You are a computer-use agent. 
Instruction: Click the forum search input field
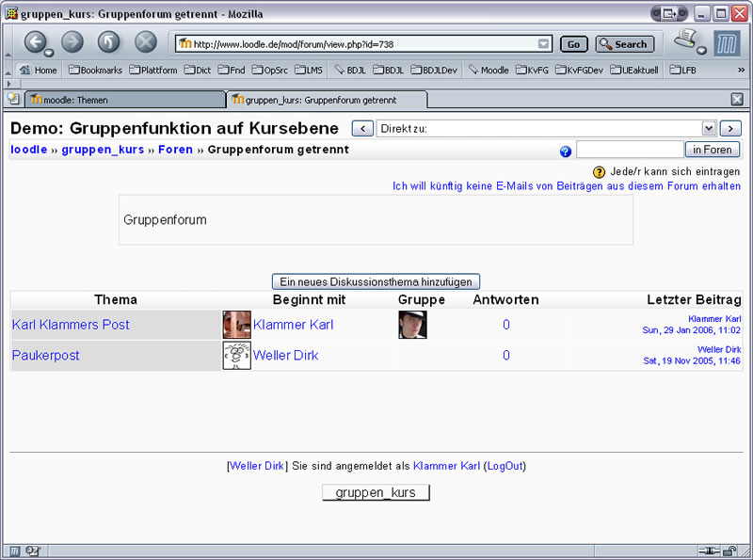(629, 150)
